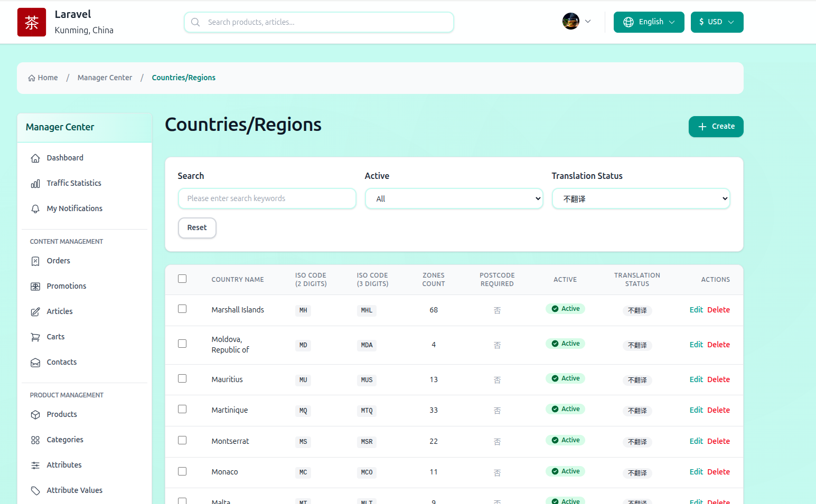This screenshot has height=504, width=816.
Task: Select the Mauritius row checkbox
Action: (182, 378)
